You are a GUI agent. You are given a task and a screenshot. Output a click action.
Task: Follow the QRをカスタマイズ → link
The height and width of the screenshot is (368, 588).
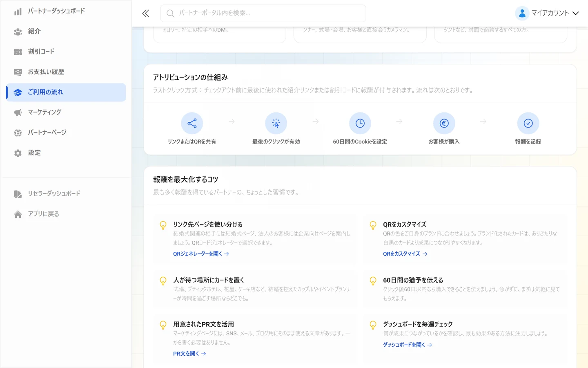coord(405,254)
